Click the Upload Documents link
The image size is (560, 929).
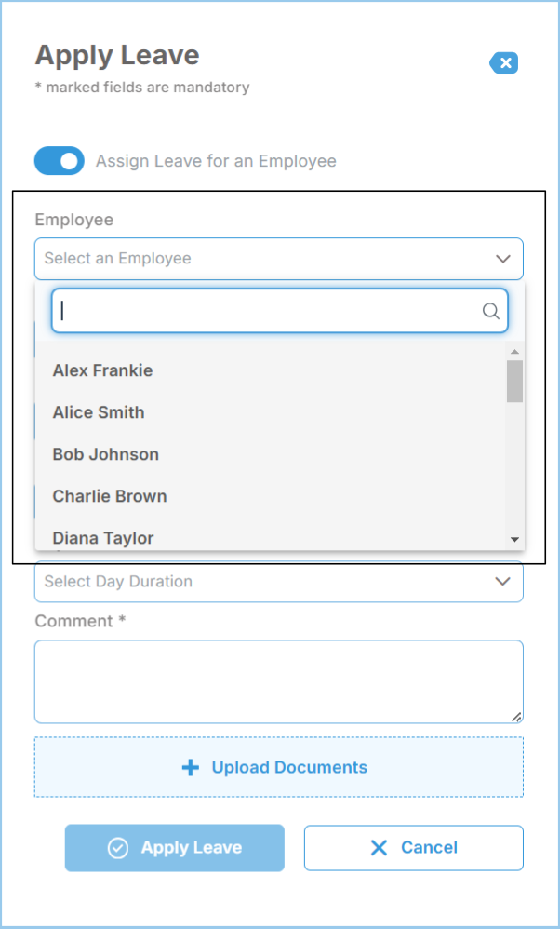pyautogui.click(x=289, y=768)
